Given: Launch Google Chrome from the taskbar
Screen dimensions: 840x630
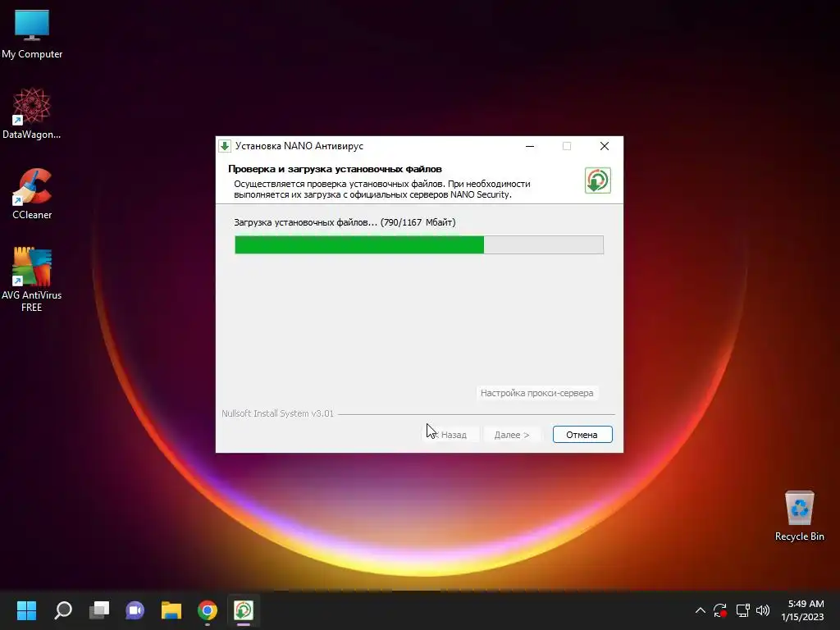Looking at the screenshot, I should [208, 610].
